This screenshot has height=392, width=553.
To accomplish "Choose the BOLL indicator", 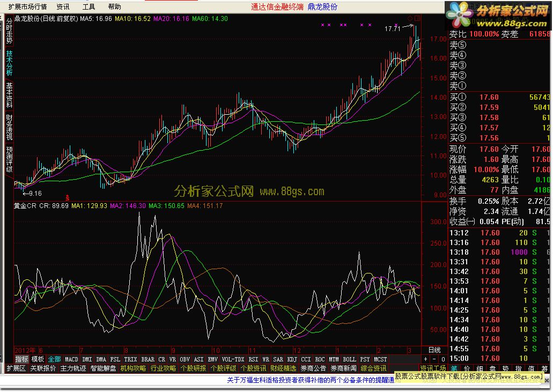I will [350, 359].
